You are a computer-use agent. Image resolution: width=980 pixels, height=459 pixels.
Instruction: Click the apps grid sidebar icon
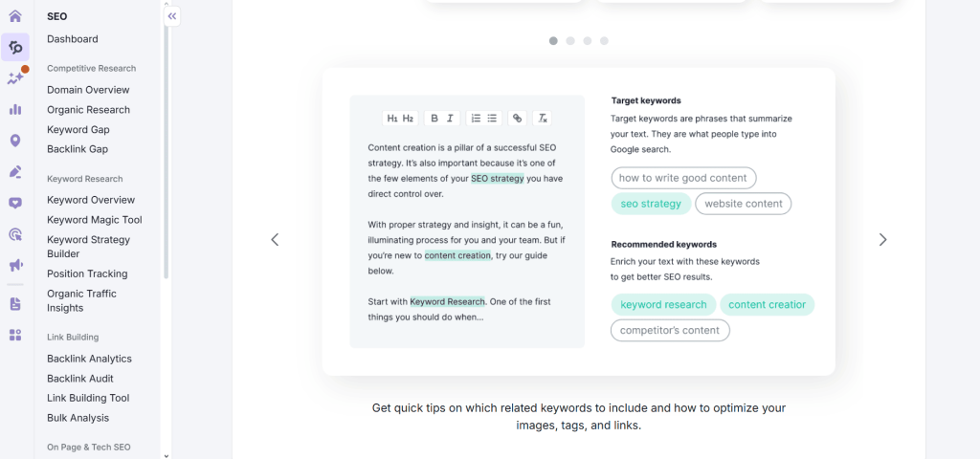15,335
